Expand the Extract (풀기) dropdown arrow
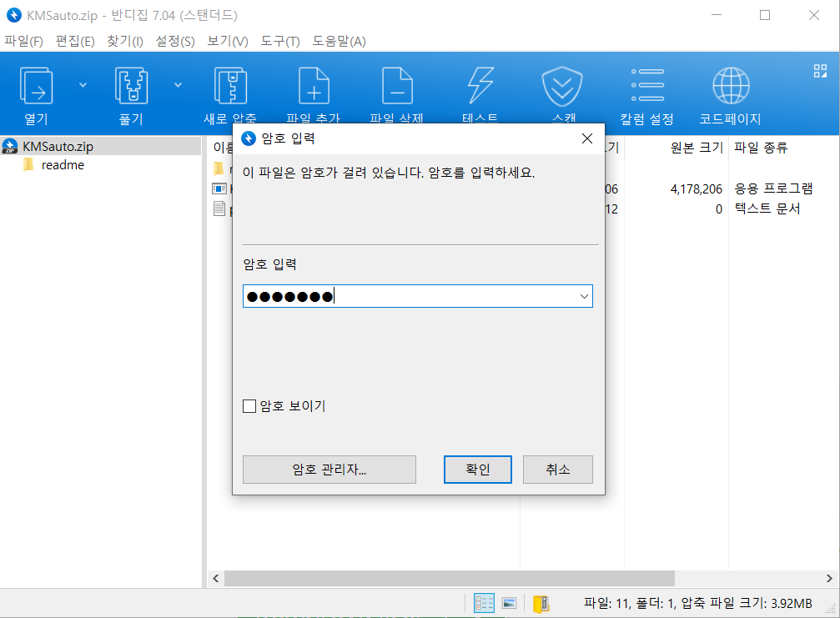 (x=178, y=85)
